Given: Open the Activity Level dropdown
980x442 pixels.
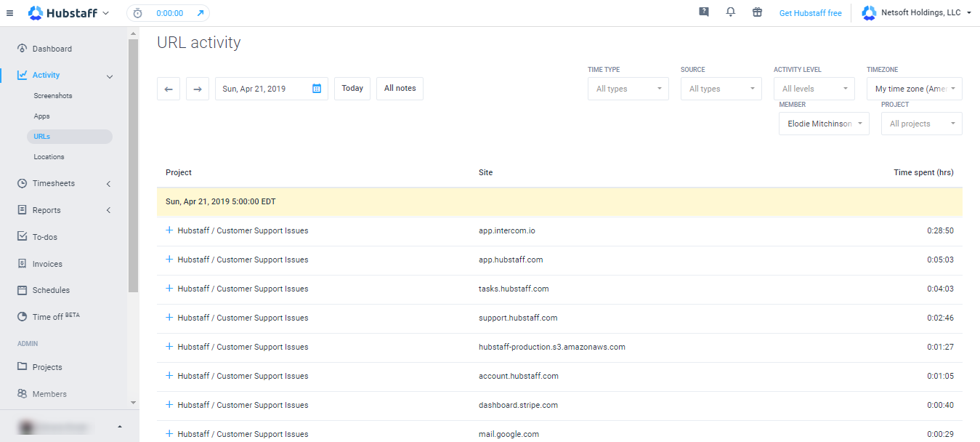Looking at the screenshot, I should click(814, 89).
